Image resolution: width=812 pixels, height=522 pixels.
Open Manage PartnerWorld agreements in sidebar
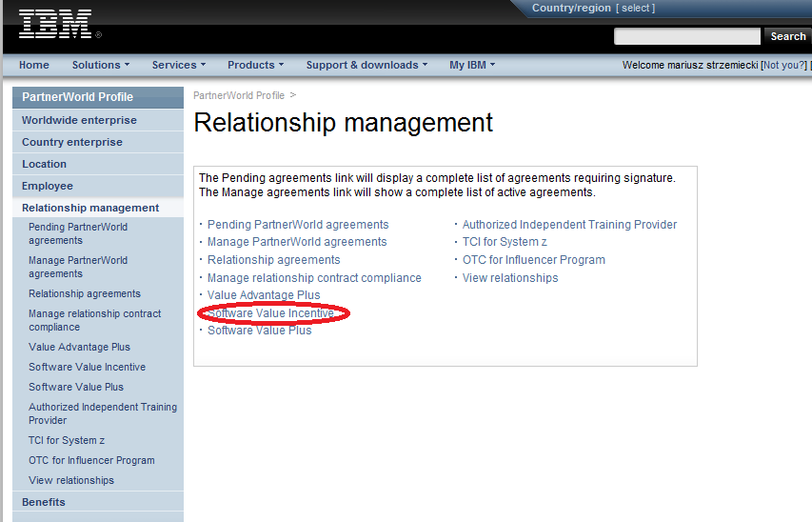pyautogui.click(x=78, y=267)
